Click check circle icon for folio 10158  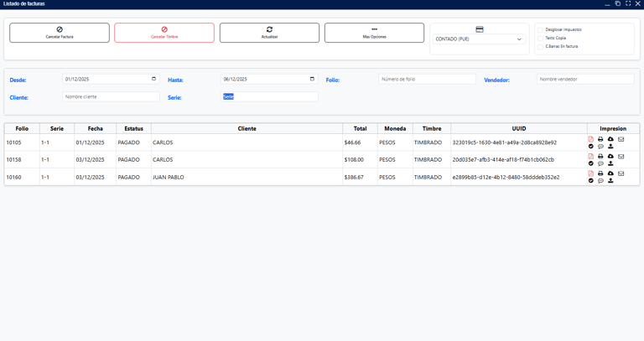[x=590, y=163]
